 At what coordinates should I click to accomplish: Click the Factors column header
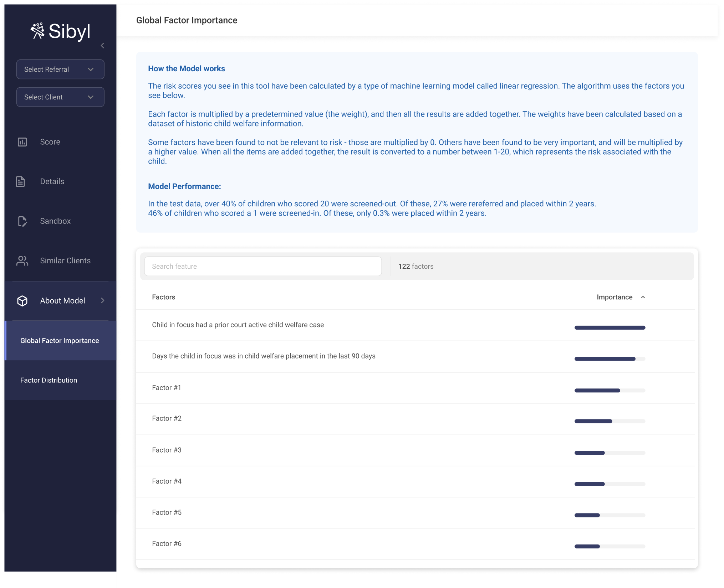pyautogui.click(x=163, y=297)
